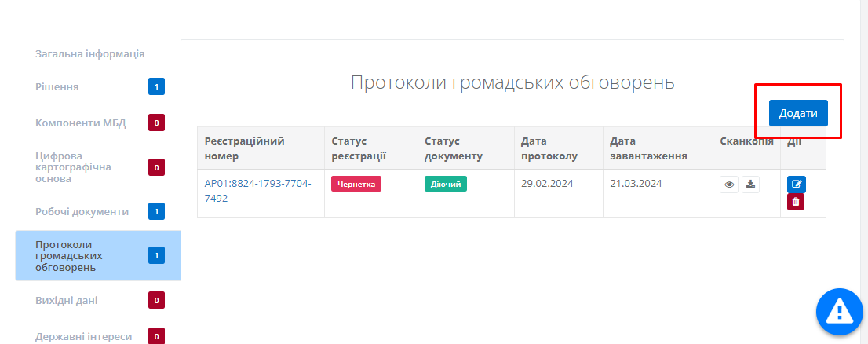The width and height of the screenshot is (868, 344).
Task: Go to Рішення sidebar item
Action: click(x=57, y=86)
